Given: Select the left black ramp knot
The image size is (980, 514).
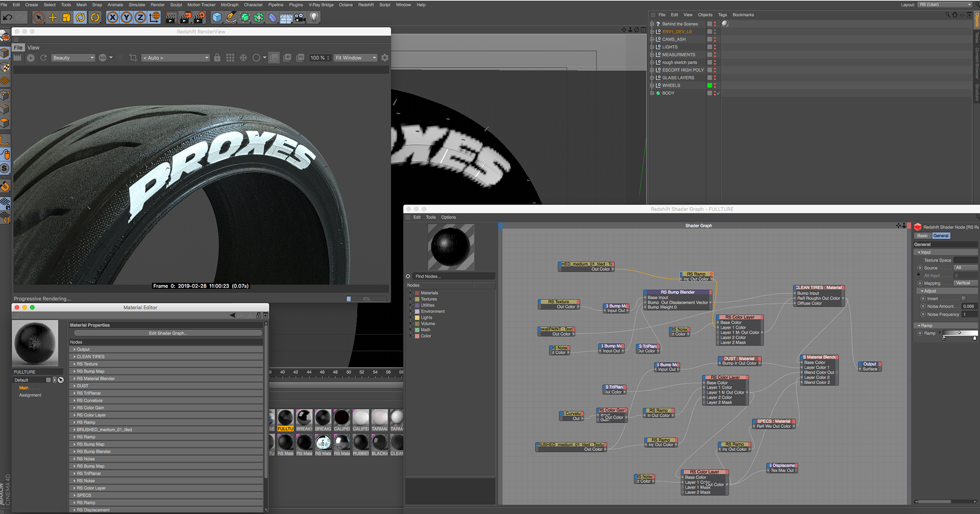Looking at the screenshot, I should pos(944,338).
